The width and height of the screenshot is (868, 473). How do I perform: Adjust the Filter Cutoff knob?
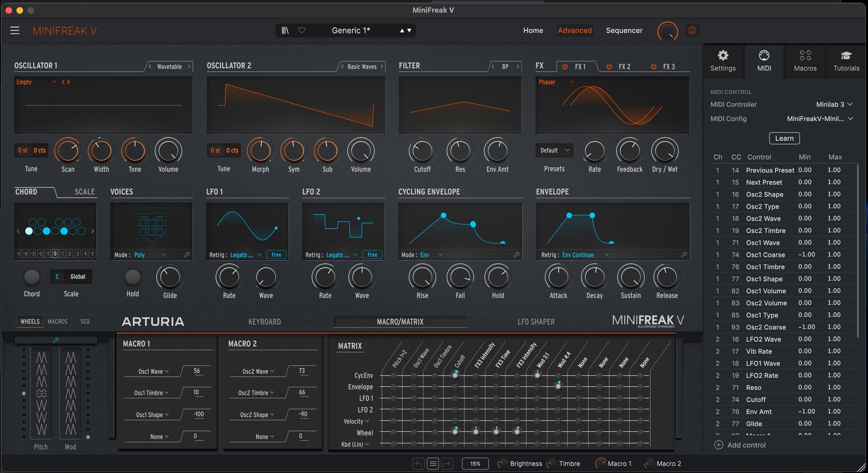422,151
